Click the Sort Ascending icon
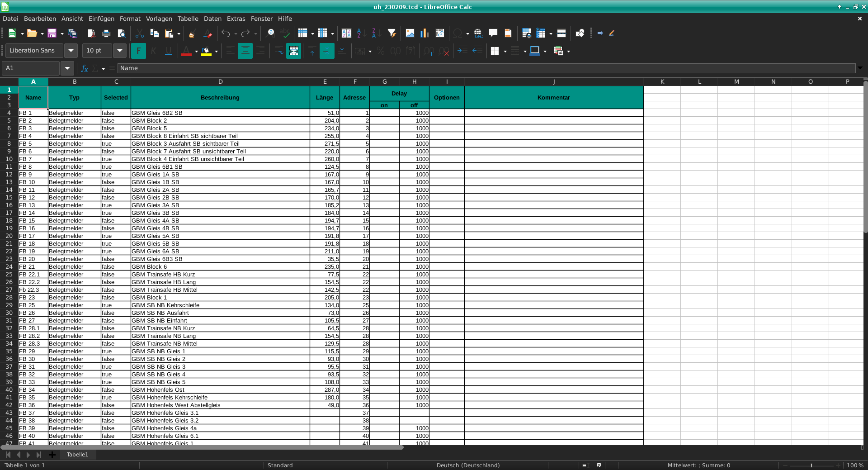Viewport: 868px width, 470px height. click(360, 33)
